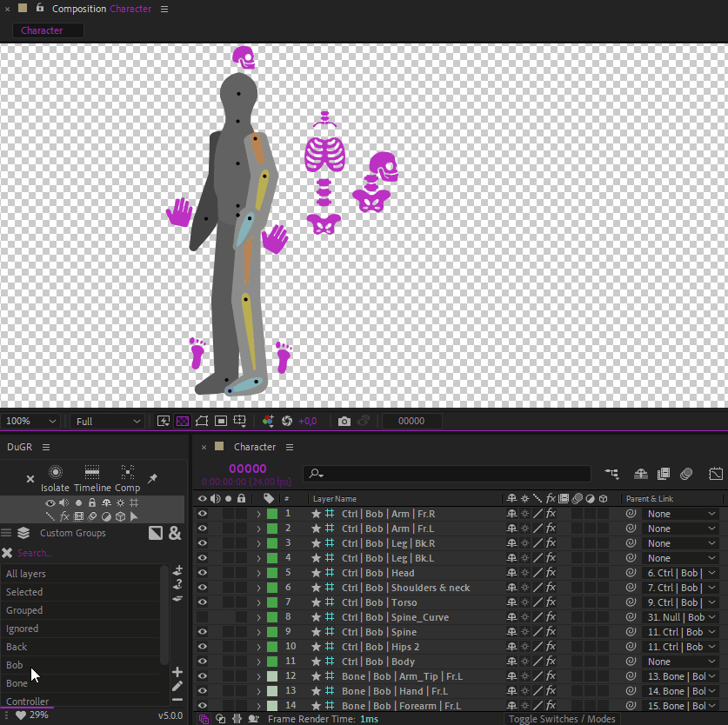Viewport: 728px width, 725px height.
Task: Click the DuGR Comp mode icon
Action: (127, 472)
